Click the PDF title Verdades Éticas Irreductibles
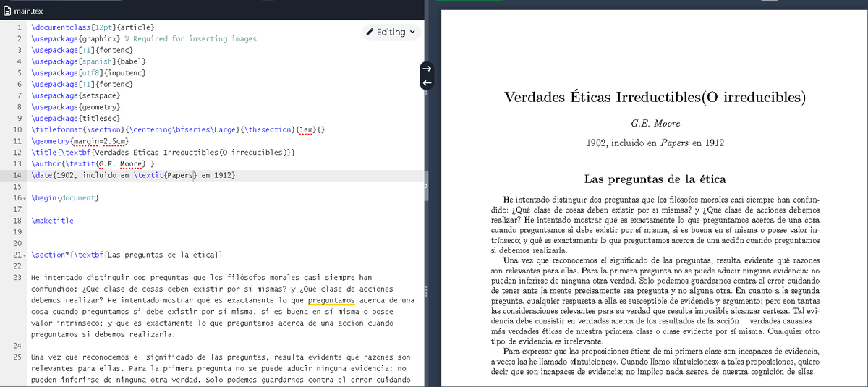868x387 pixels. tap(654, 98)
